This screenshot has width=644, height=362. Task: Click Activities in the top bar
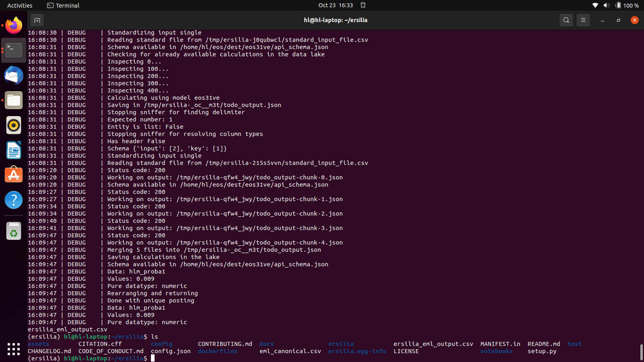[19, 5]
